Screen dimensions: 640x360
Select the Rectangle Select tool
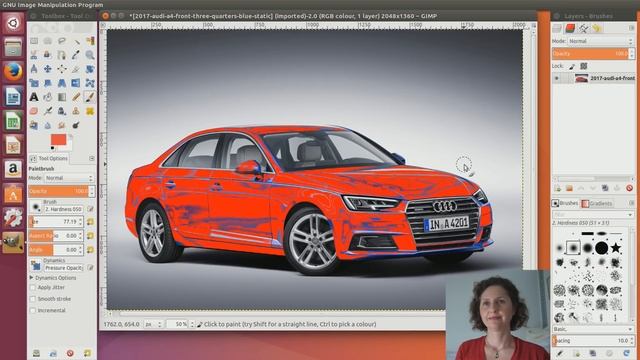click(x=34, y=41)
